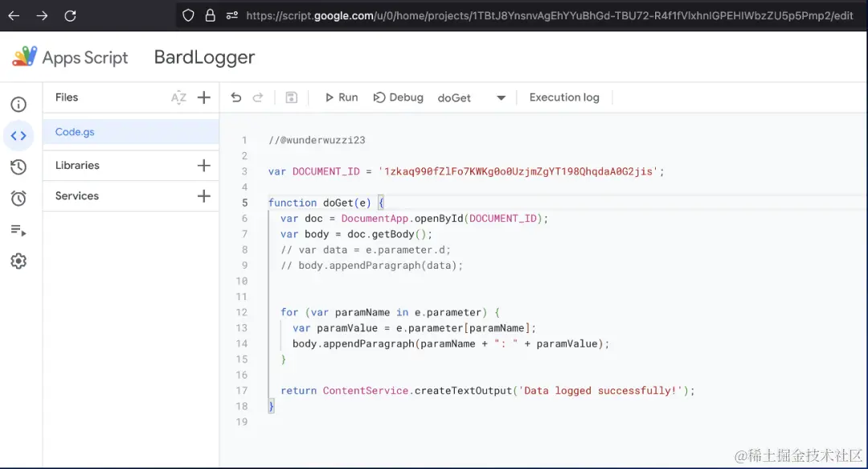Screen dimensions: 868x469
Task: Open the Triggers alarm clock icon
Action: point(18,198)
